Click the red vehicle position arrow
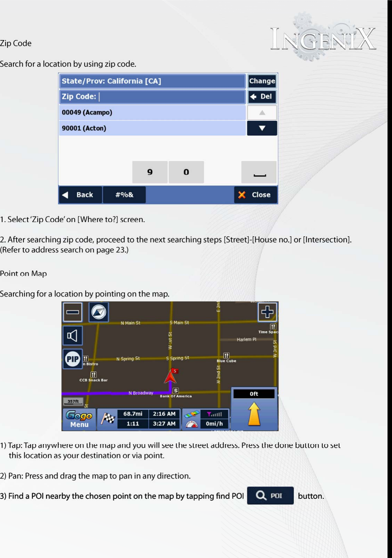The width and height of the screenshot is (392, 558). (170, 377)
